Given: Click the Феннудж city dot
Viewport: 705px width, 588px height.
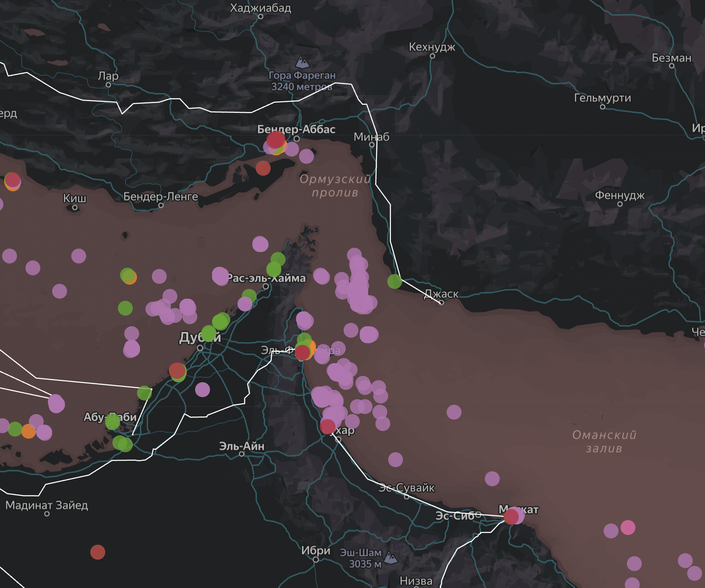Looking at the screenshot, I should click(620, 204).
